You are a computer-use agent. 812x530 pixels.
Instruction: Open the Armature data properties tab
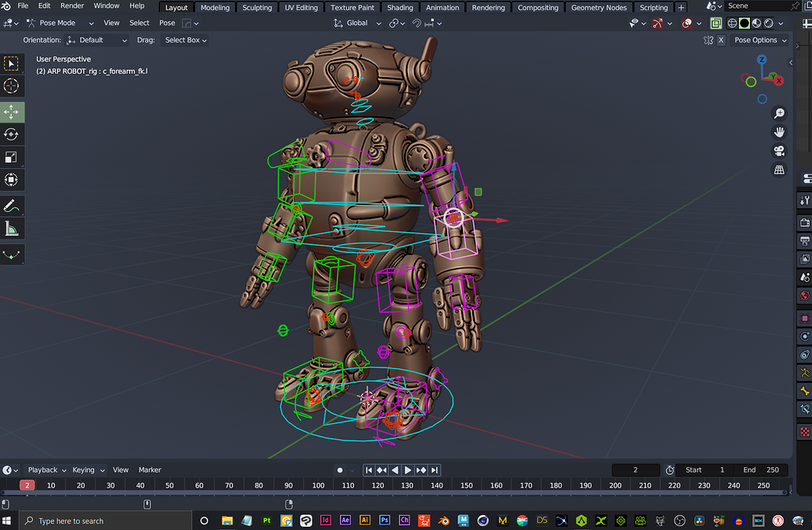coord(805,373)
